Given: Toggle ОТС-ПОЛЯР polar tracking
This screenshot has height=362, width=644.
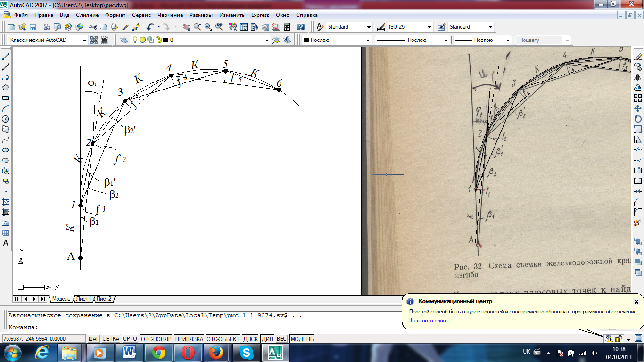Looking at the screenshot, I should click(156, 339).
